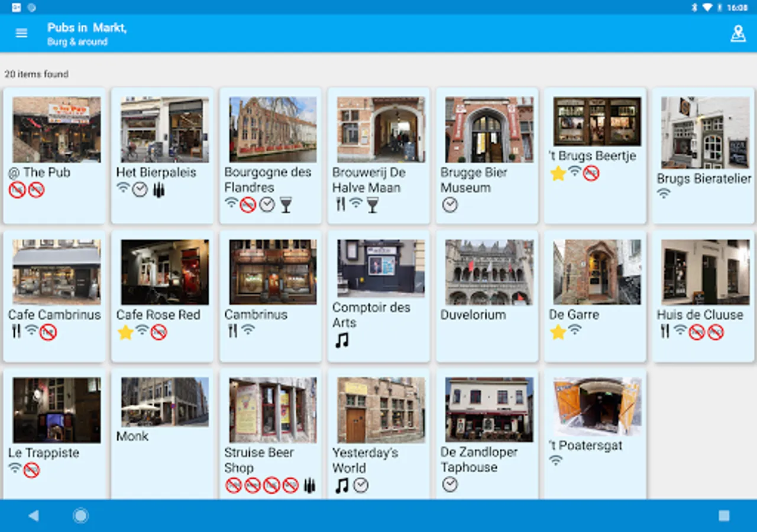Tap the gold star under De Garre
The height and width of the screenshot is (532, 757).
pyautogui.click(x=558, y=332)
